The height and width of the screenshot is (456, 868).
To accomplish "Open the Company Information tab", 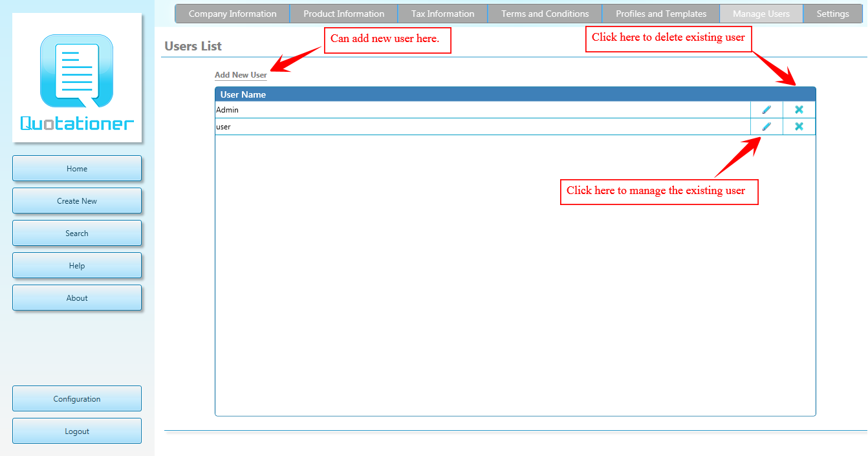I will click(232, 14).
